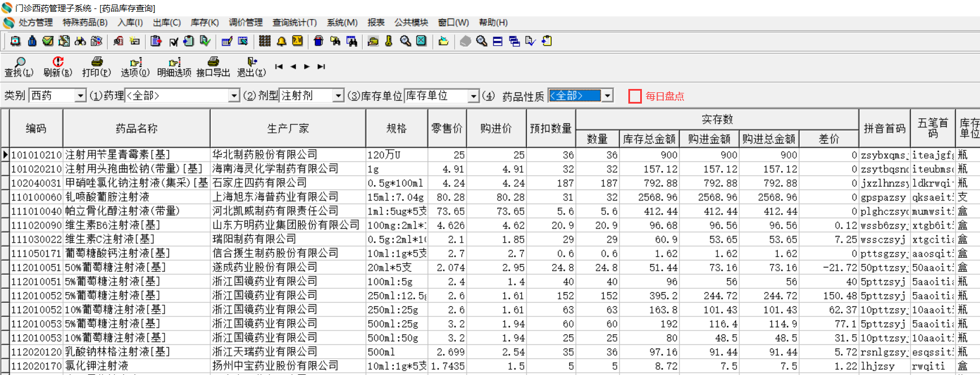The image size is (980, 375).
Task: Click the cascade windows toolbar icon
Action: (x=514, y=41)
